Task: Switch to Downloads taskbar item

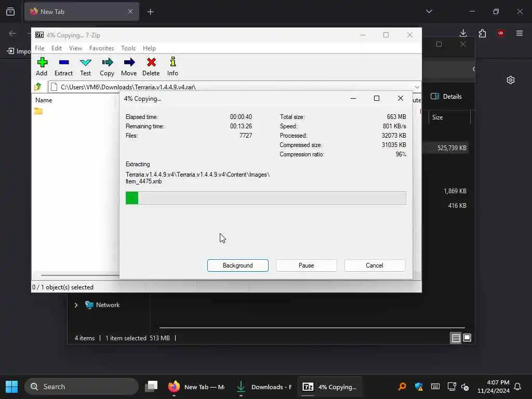Action: click(x=264, y=387)
